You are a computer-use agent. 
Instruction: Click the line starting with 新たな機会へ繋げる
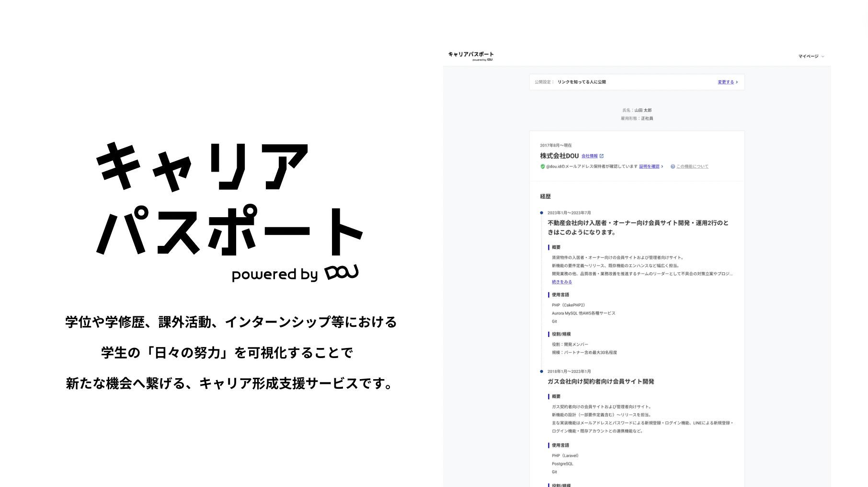[x=230, y=383]
